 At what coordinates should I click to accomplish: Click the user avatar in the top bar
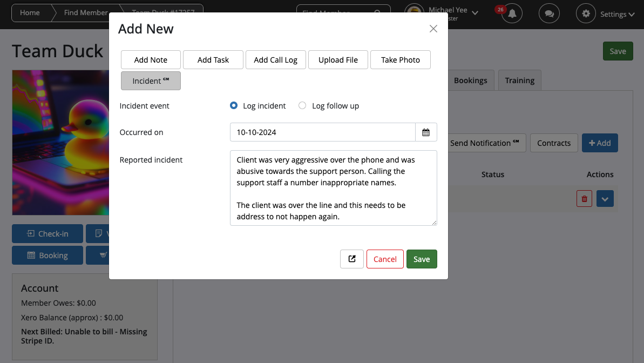tap(415, 13)
